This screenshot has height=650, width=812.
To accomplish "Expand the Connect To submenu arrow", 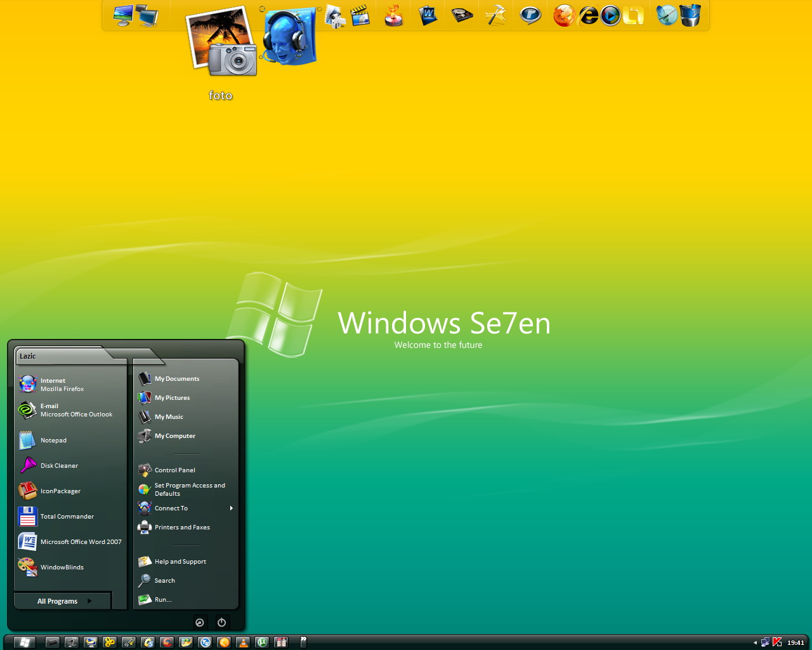I will click(231, 508).
